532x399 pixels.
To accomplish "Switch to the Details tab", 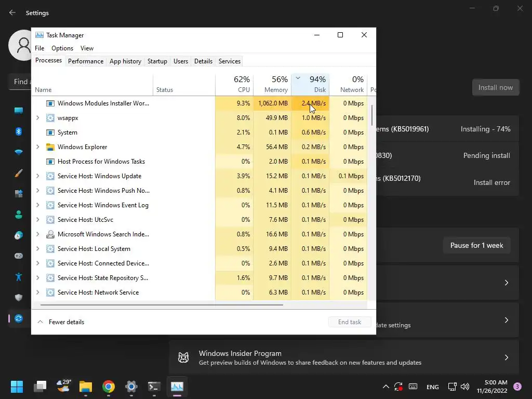I will pos(203,61).
